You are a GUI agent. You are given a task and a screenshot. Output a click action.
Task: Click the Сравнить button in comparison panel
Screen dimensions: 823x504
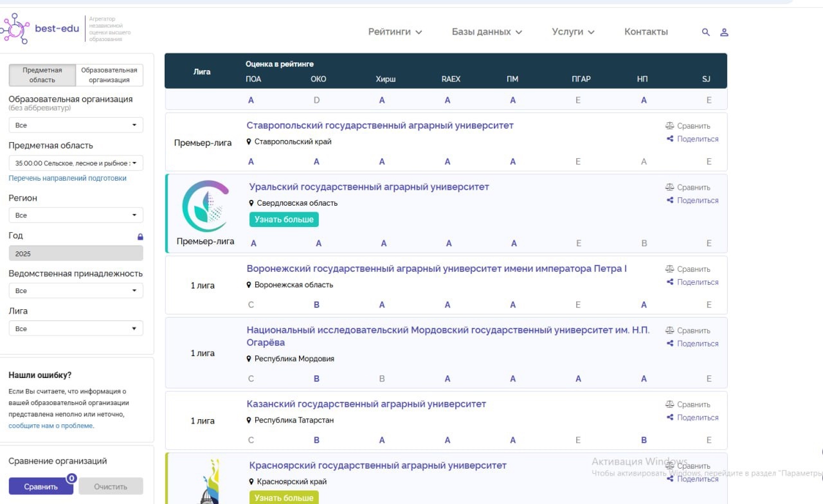[41, 487]
